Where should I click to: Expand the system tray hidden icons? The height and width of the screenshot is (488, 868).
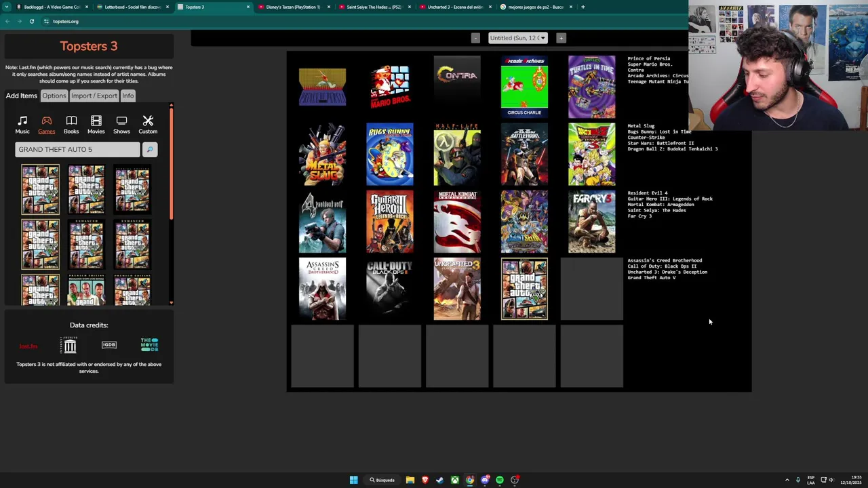(x=787, y=480)
